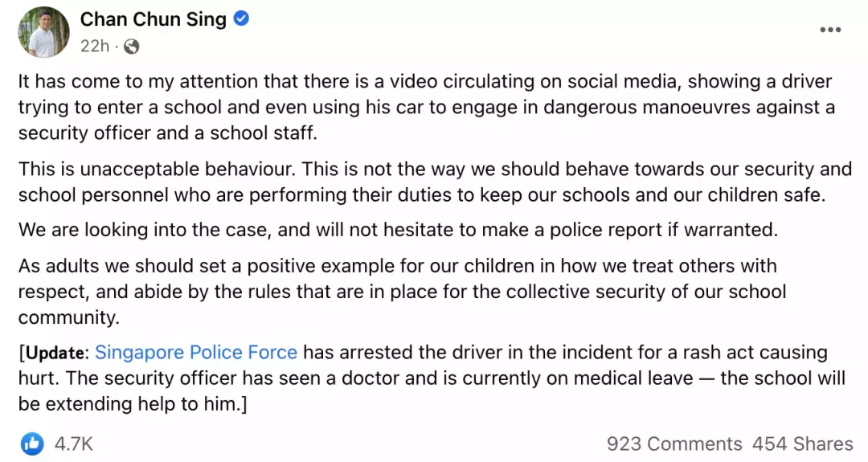
Task: Click the paragraph starting "It has come"
Action: pyautogui.click(x=424, y=81)
